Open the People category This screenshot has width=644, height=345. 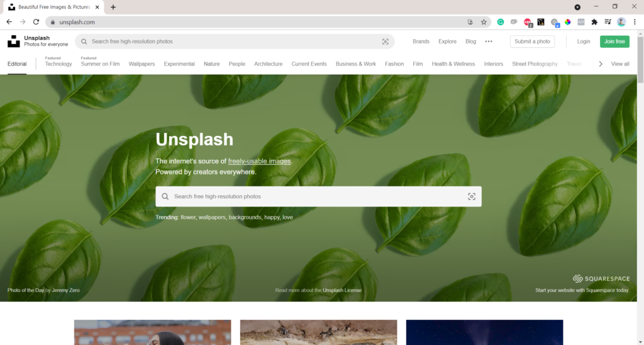coord(237,64)
